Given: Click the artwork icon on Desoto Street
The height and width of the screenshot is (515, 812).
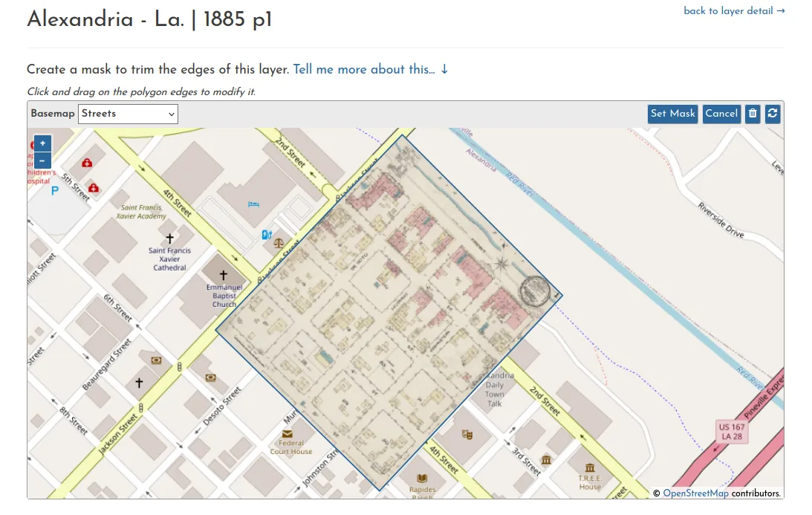Looking at the screenshot, I should tap(211, 378).
